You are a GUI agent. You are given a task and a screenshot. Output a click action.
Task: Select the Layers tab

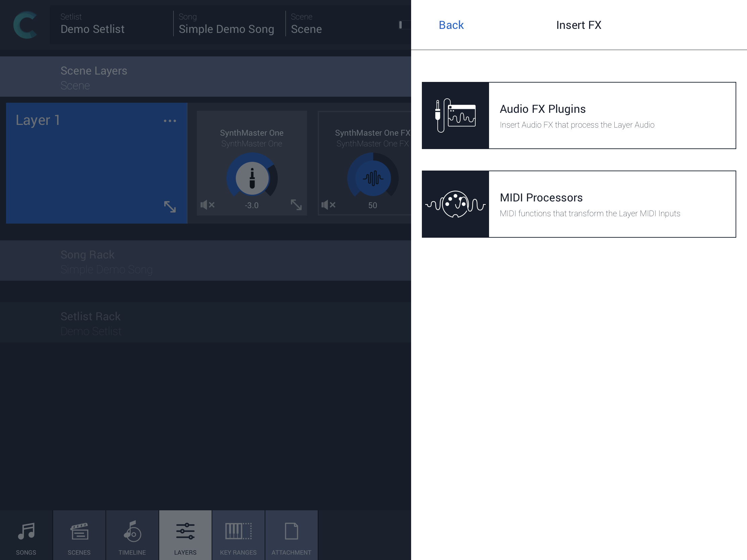[x=185, y=535]
